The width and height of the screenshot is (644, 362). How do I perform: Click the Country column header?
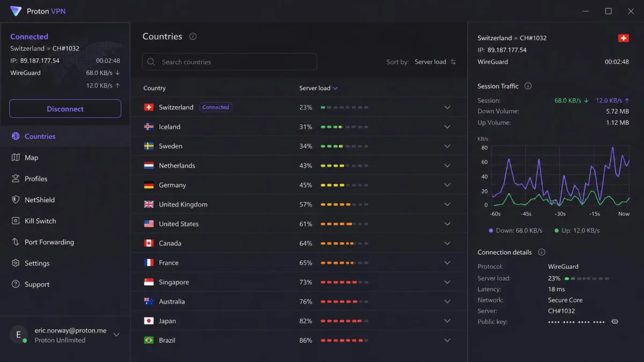[155, 88]
